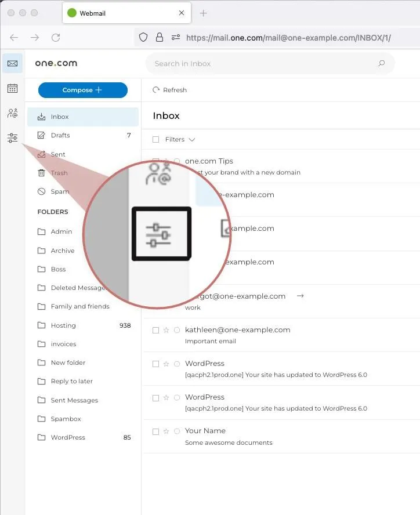Screen dimensions: 420x515
Task: Click the Drafts pencil icon
Action: click(41, 135)
